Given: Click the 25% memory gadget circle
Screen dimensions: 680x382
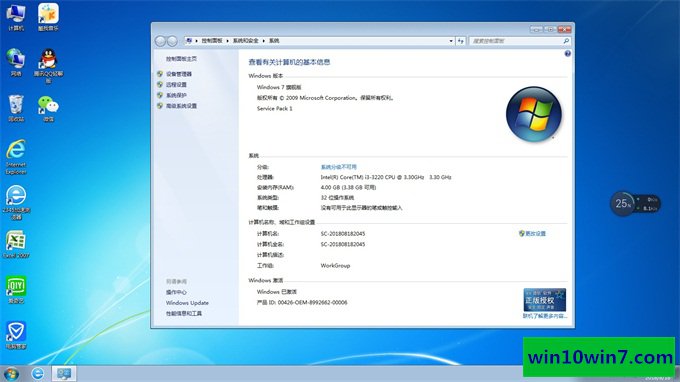Looking at the screenshot, I should tap(622, 203).
